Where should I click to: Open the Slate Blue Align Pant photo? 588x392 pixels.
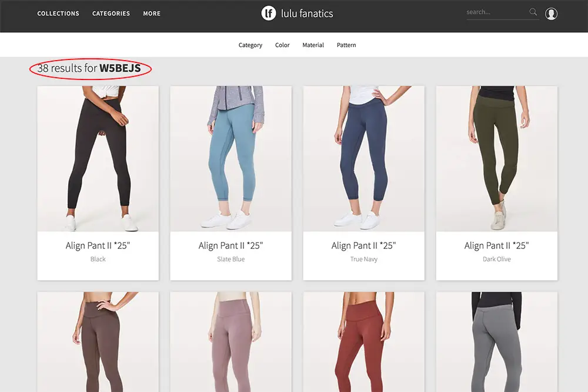[230, 159]
